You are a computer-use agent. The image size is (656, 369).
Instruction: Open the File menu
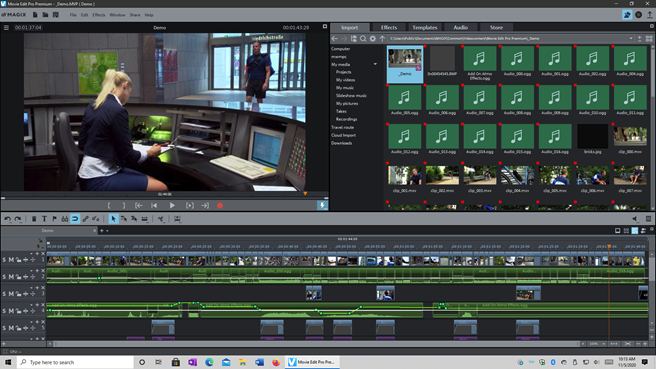pyautogui.click(x=73, y=15)
